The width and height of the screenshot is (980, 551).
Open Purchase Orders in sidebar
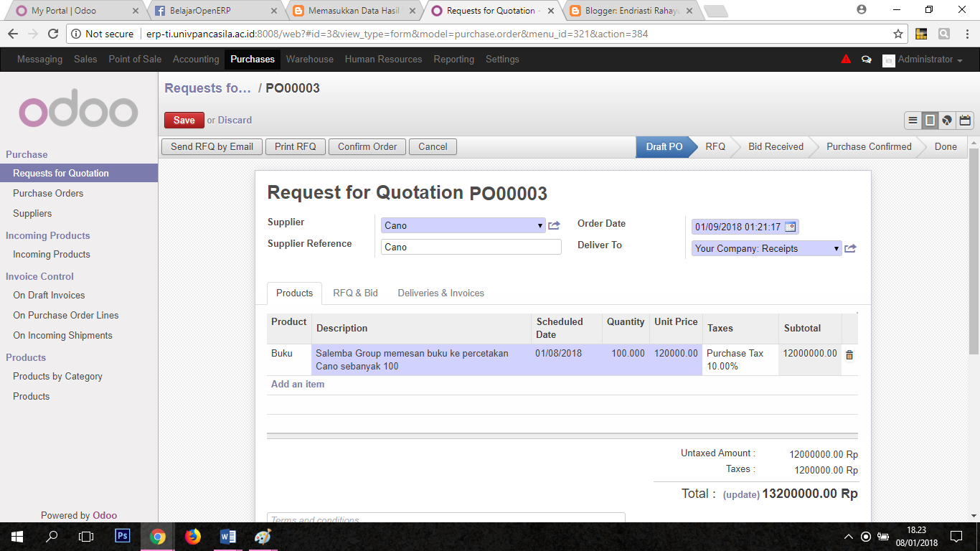(48, 194)
